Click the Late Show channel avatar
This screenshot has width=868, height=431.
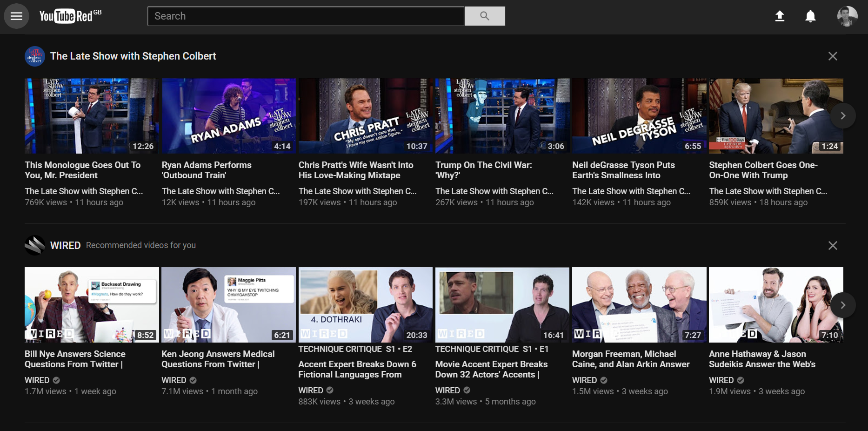pos(35,56)
